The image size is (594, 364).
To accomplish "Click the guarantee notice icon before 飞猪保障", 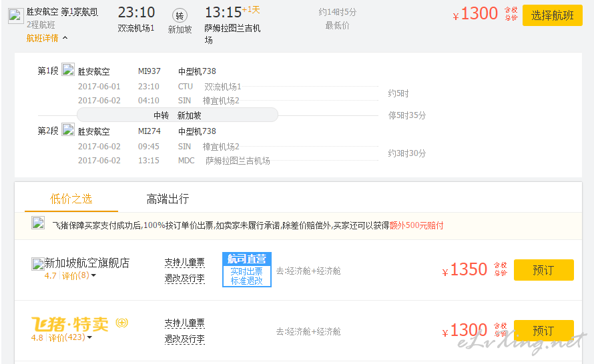I will click(x=38, y=223).
